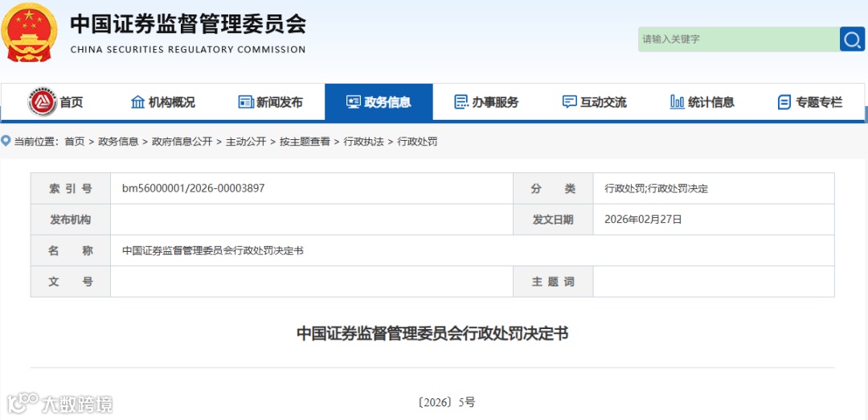
Task: Click the 文号 label cell
Action: coord(70,282)
